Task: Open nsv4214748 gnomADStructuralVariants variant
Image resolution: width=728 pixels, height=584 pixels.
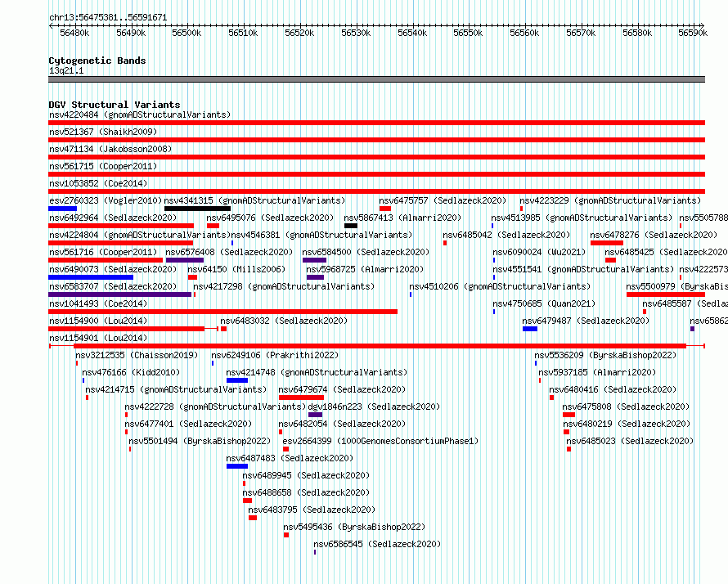Action: coord(317,372)
